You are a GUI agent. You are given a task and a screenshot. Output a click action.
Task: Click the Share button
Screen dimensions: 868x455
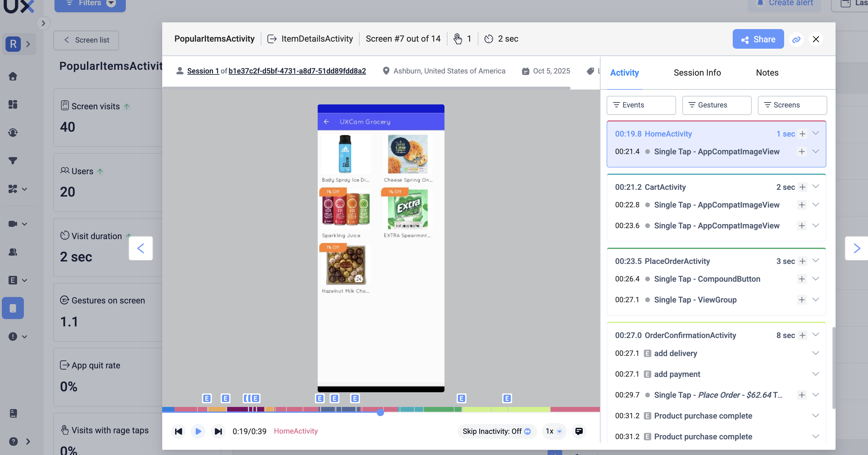[758, 39]
